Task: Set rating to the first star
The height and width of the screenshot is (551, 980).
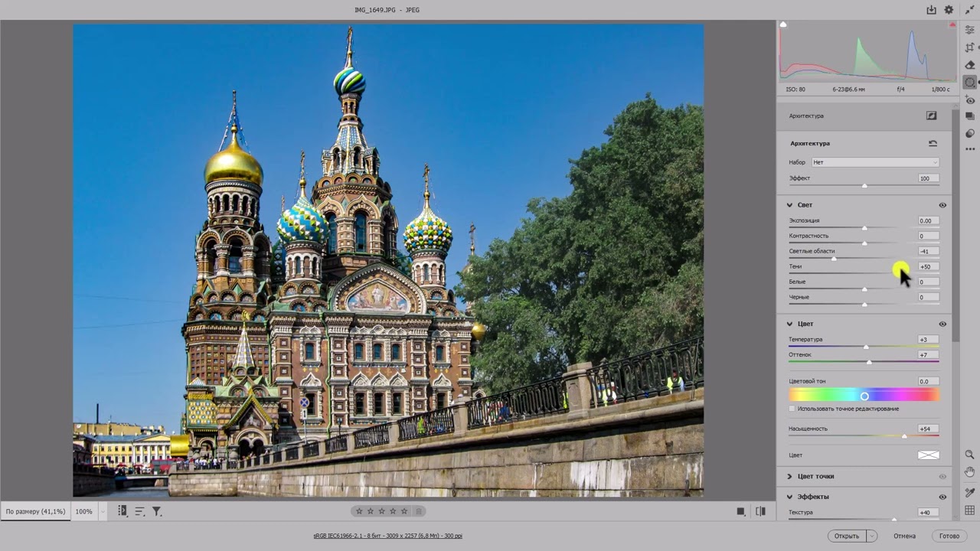Action: point(359,511)
